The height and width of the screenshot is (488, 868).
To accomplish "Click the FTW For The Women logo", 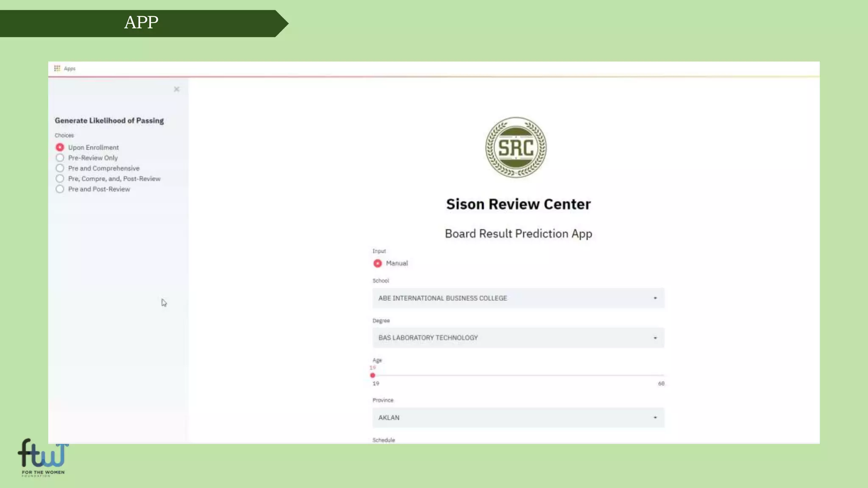I will click(43, 457).
